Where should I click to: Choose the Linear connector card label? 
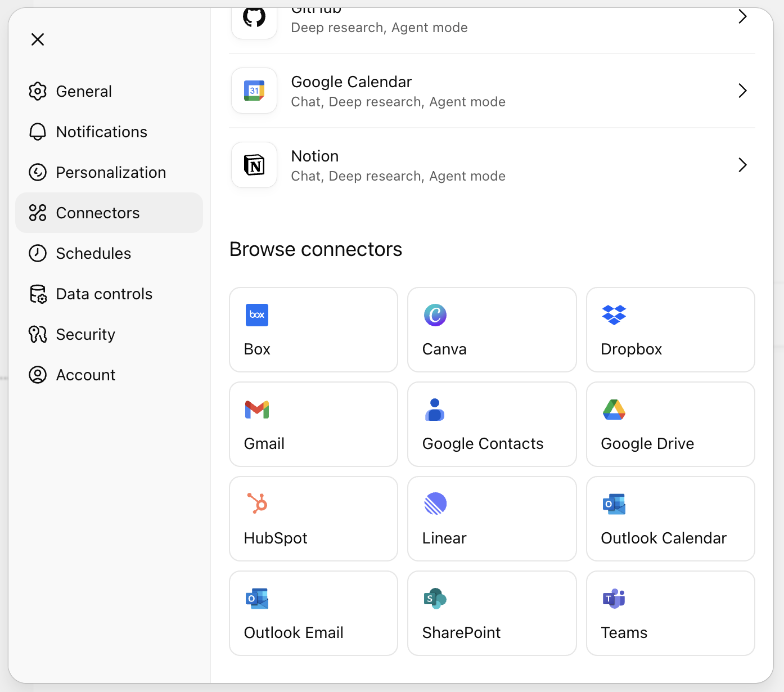pos(444,538)
